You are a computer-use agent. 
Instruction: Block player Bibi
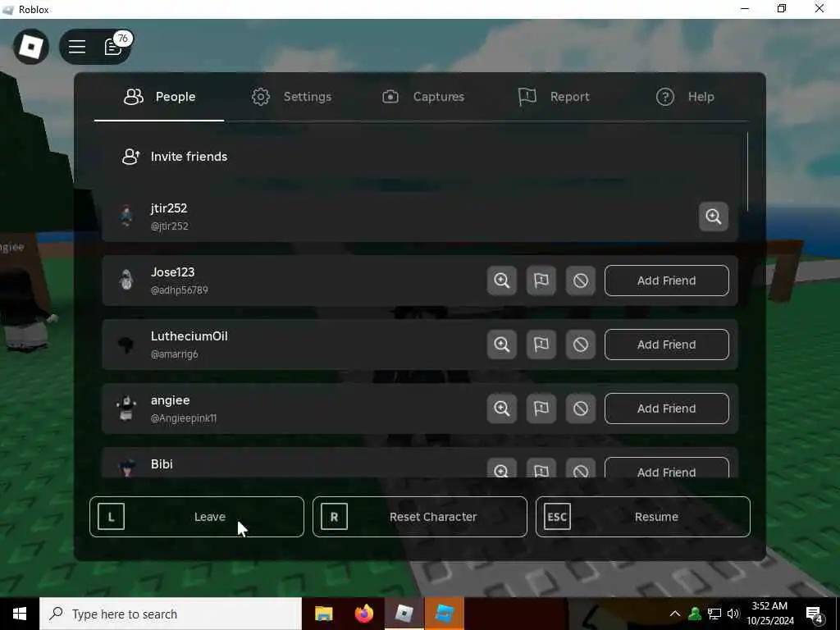tap(581, 468)
